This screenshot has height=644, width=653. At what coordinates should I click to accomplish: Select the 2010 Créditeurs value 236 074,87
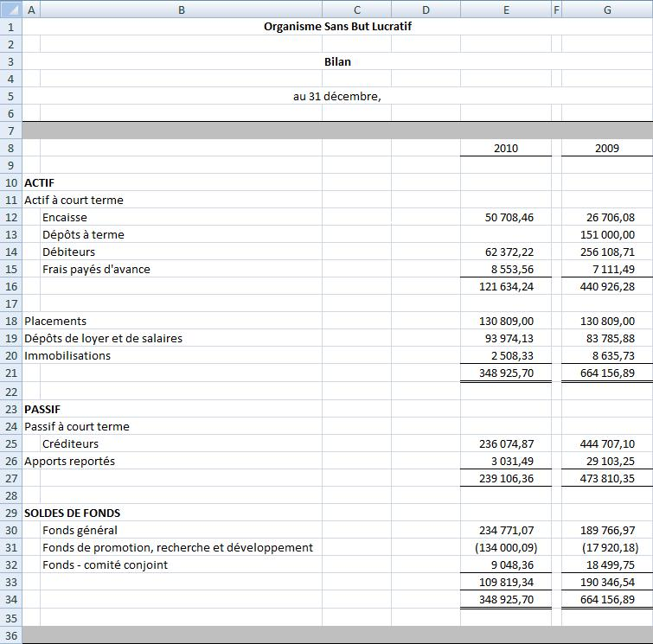click(506, 443)
